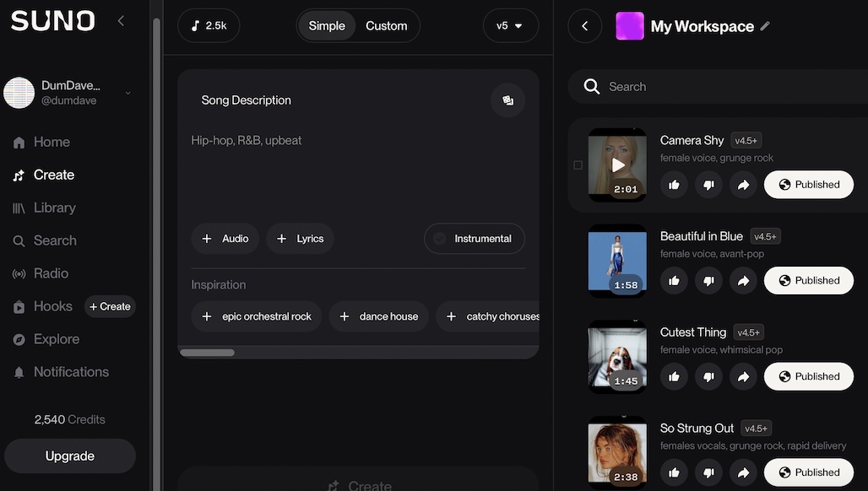
Task: Toggle the Instrumental option
Action: click(x=474, y=239)
